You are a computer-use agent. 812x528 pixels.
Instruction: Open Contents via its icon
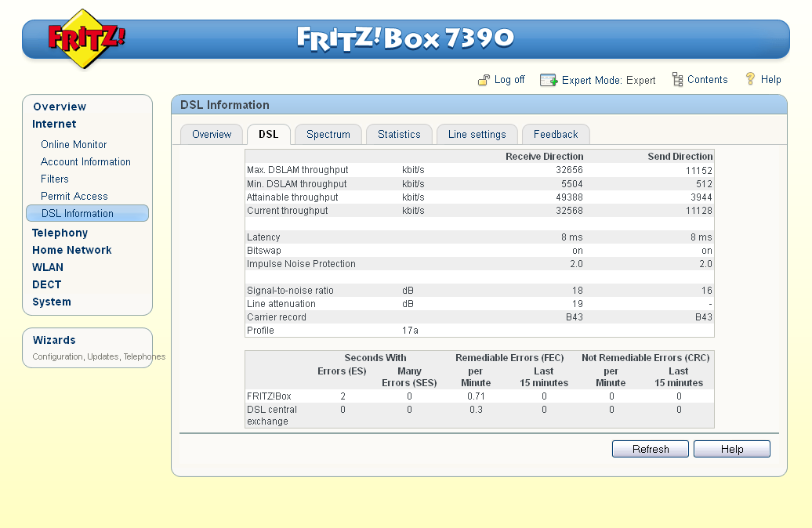(676, 79)
